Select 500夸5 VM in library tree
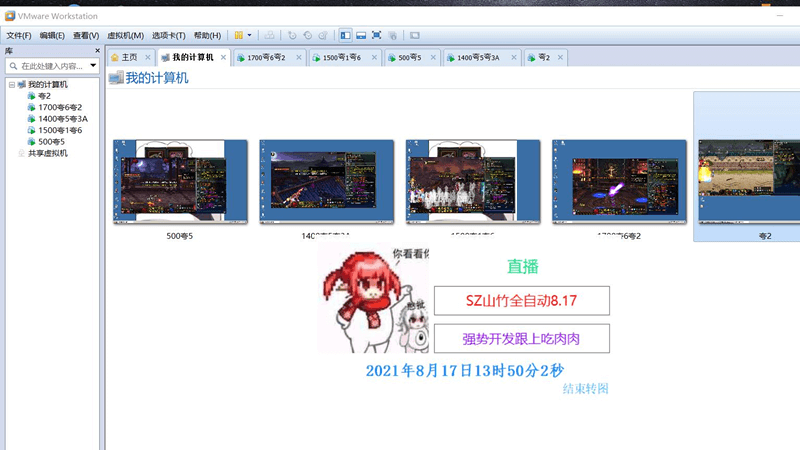800x450 pixels. click(51, 142)
